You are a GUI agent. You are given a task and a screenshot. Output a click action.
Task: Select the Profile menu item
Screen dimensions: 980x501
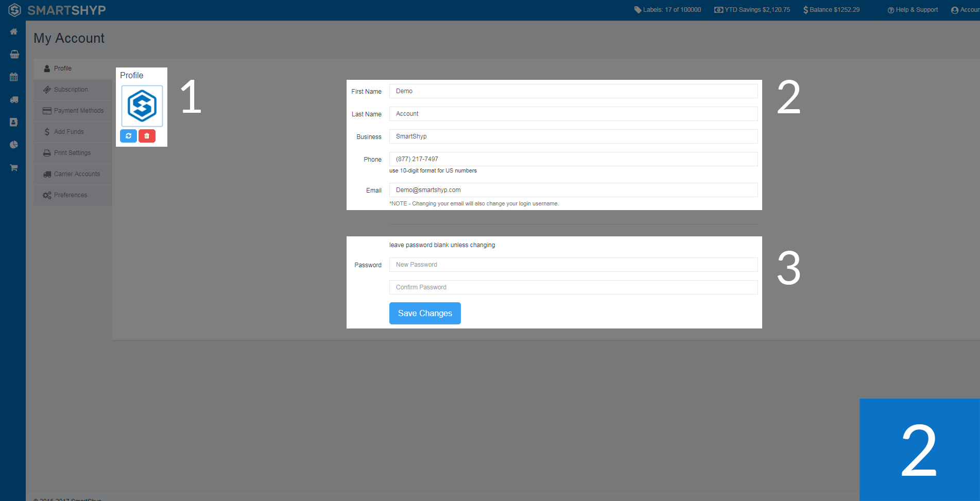click(73, 68)
